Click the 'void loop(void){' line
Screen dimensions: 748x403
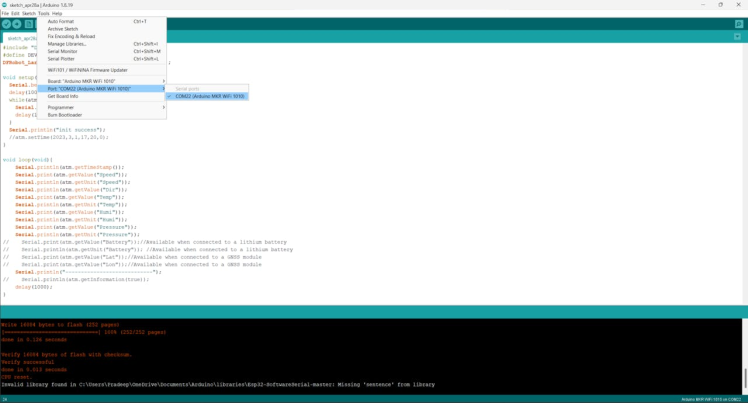click(28, 160)
